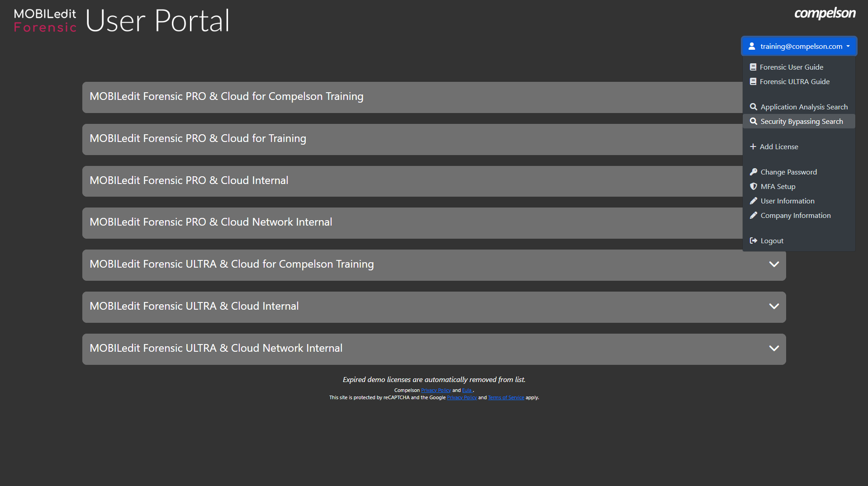Screen dimensions: 868x486
Task: Click the plus icon next to Add License
Action: point(753,146)
